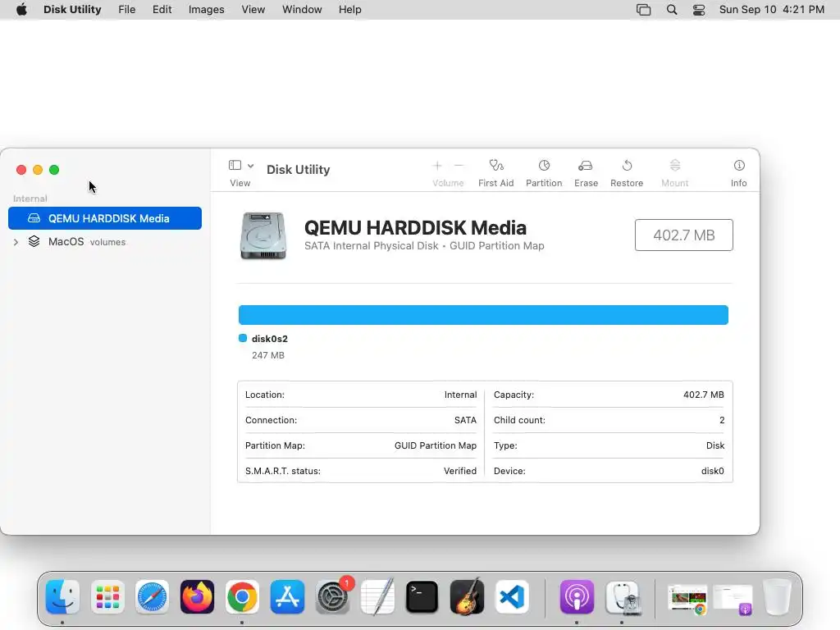
Task: Click the 247 MB partition size text
Action: click(268, 355)
